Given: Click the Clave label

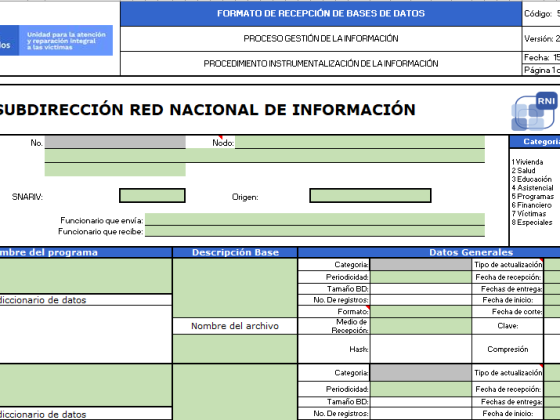Looking at the screenshot, I should click(508, 326).
